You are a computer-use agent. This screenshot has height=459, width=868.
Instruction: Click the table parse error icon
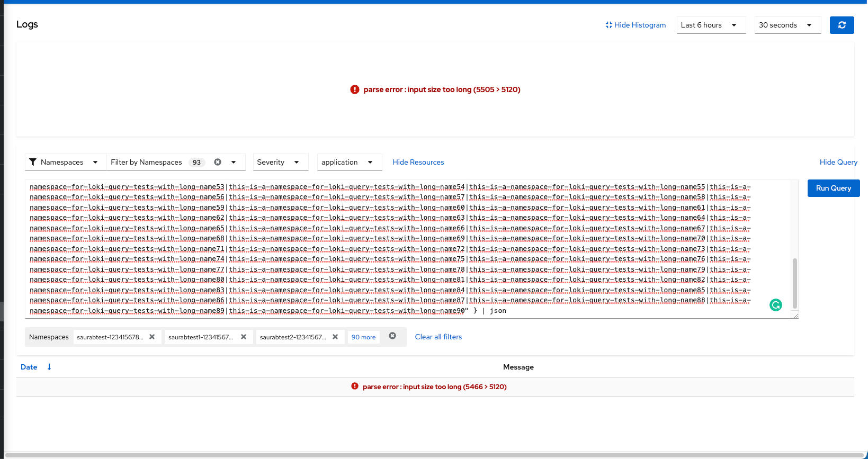coord(355,386)
